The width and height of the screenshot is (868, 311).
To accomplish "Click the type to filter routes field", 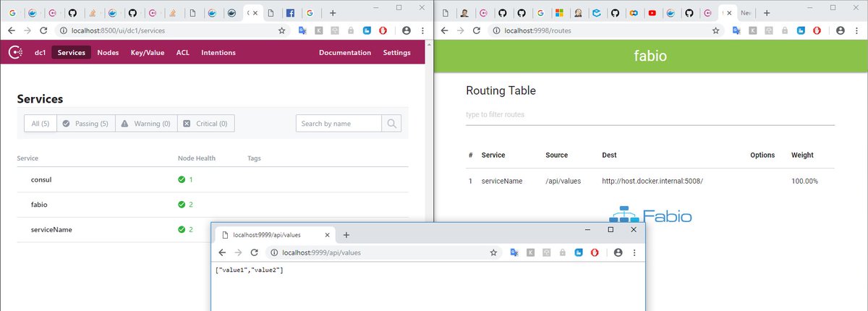I will point(650,115).
